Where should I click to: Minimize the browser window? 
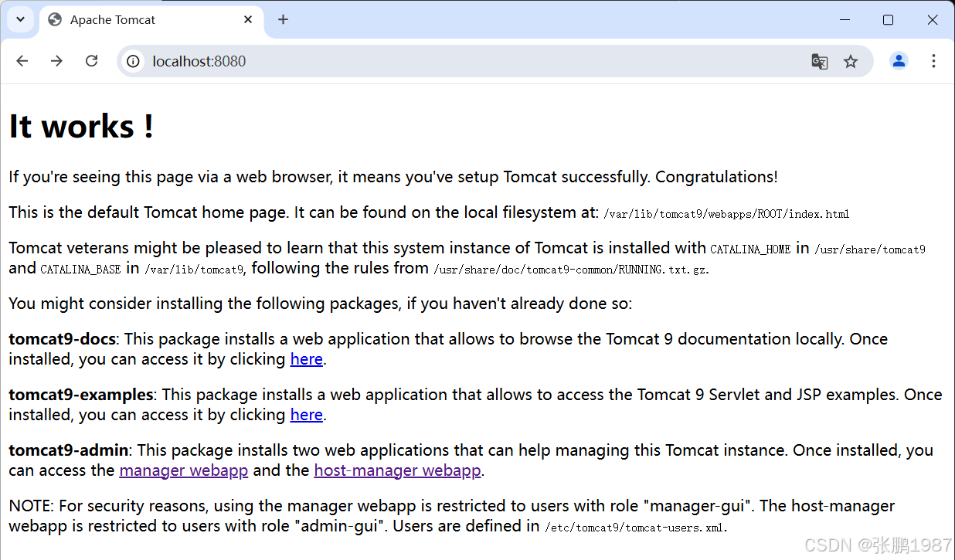pos(845,20)
